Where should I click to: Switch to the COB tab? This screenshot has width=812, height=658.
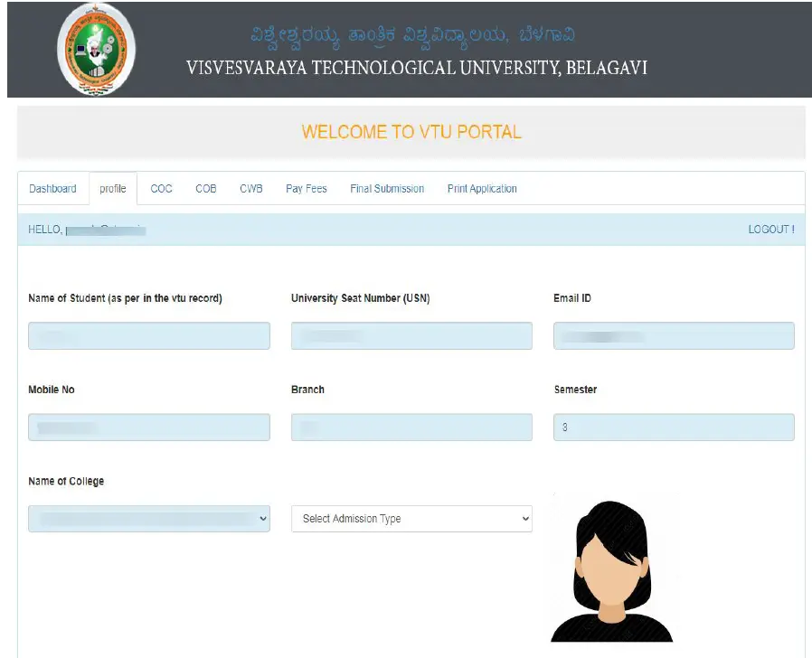[205, 188]
